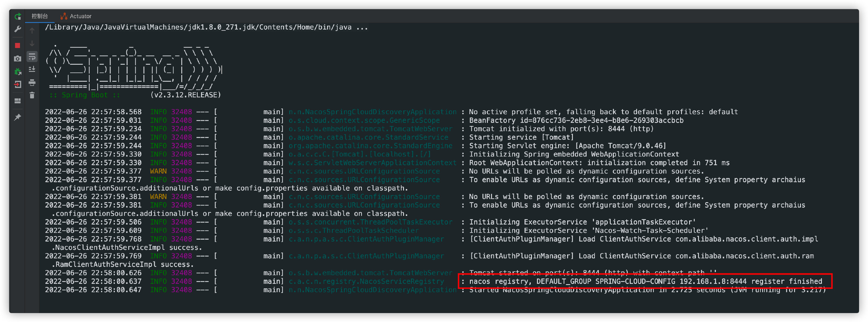The height and width of the screenshot is (322, 868).
Task: Click the Down stack trace arrow
Action: [32, 44]
